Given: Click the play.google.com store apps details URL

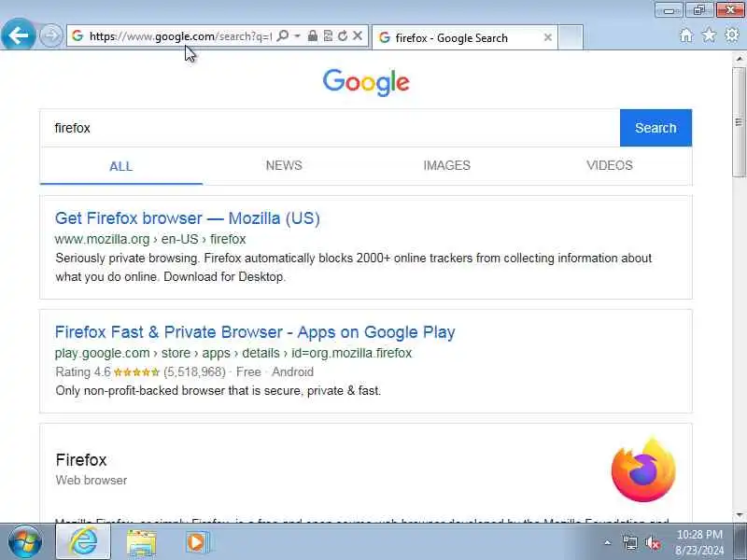Looking at the screenshot, I should (233, 354).
